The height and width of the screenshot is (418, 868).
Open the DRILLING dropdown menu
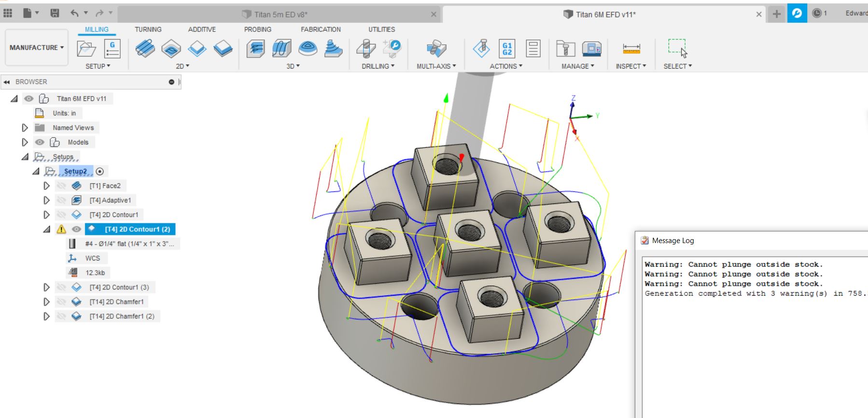tap(378, 66)
